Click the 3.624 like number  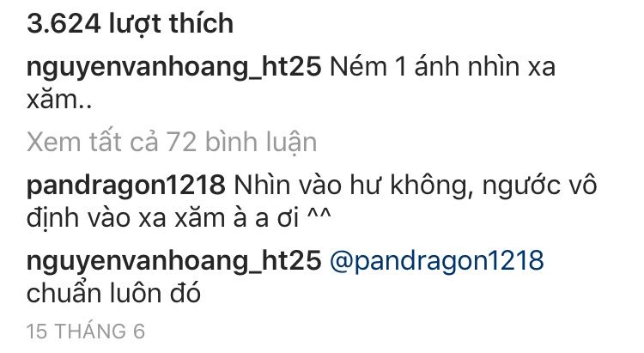[64, 24]
